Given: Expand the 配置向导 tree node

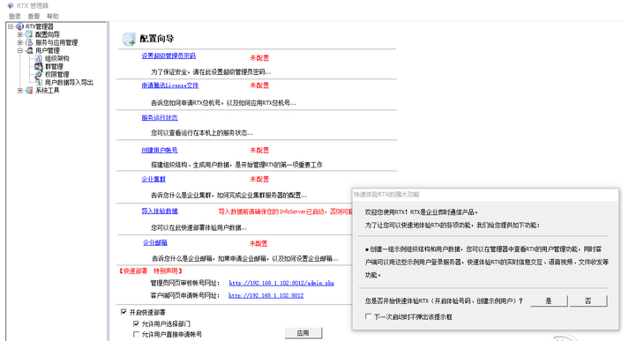Looking at the screenshot, I should (x=20, y=34).
